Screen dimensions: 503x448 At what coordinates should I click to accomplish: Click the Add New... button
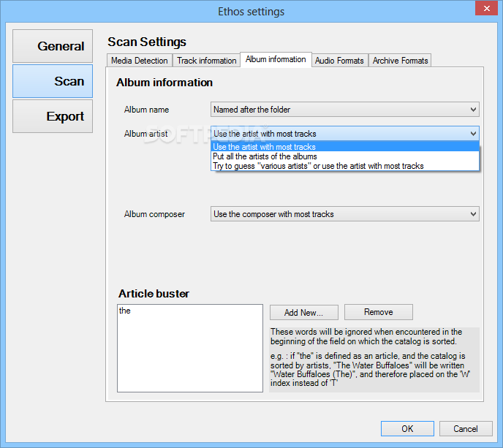click(x=304, y=312)
